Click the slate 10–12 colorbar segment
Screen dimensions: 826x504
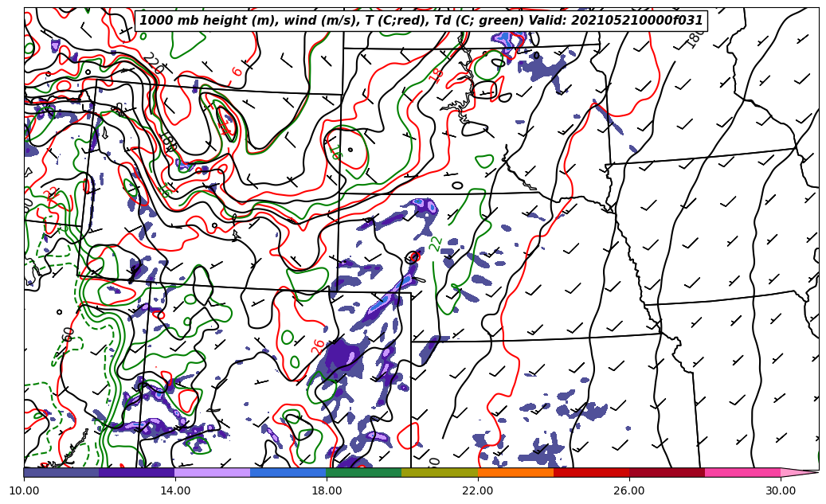coord(61,472)
